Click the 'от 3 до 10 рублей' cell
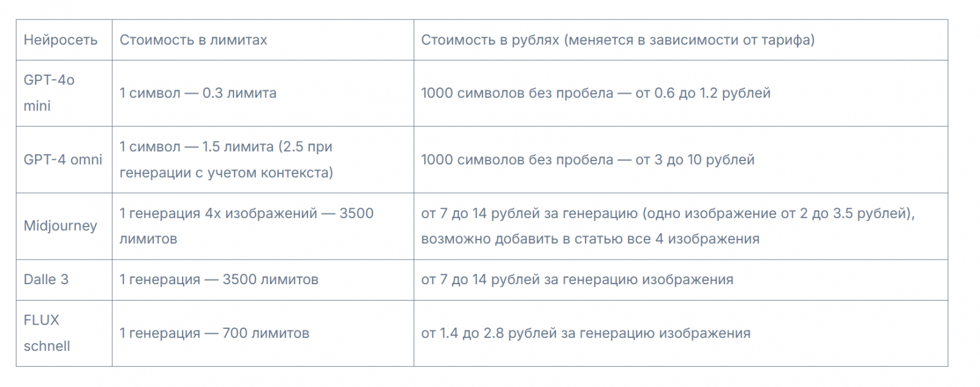The width and height of the screenshot is (980, 387). 587,160
